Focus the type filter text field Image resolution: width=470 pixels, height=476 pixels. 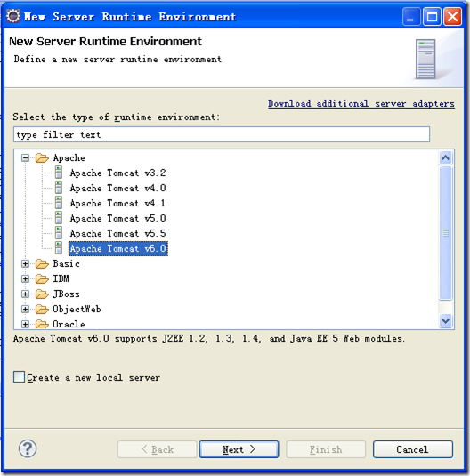coord(222,134)
